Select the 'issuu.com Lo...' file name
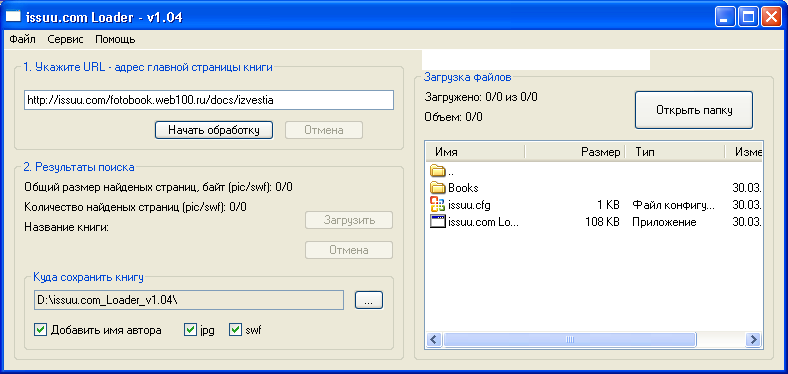This screenshot has width=788, height=374. [483, 222]
